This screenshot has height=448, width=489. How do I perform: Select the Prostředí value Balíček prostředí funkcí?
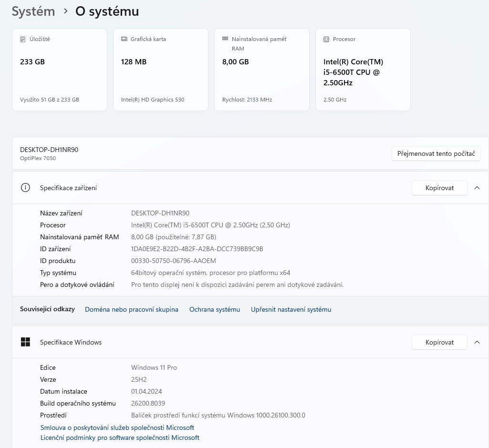[x=218, y=415]
